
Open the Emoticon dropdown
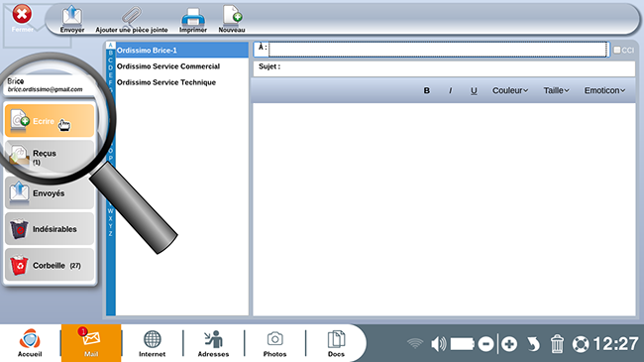pyautogui.click(x=604, y=90)
